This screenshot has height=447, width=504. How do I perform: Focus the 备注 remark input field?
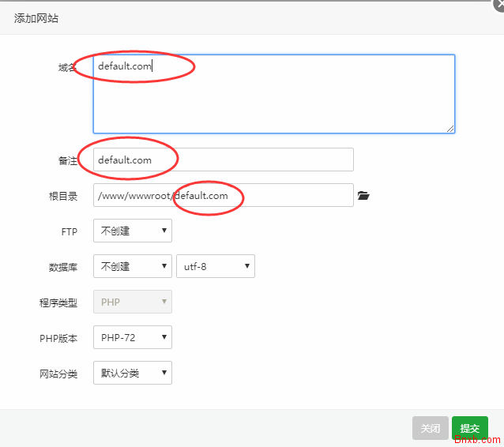[x=224, y=160]
